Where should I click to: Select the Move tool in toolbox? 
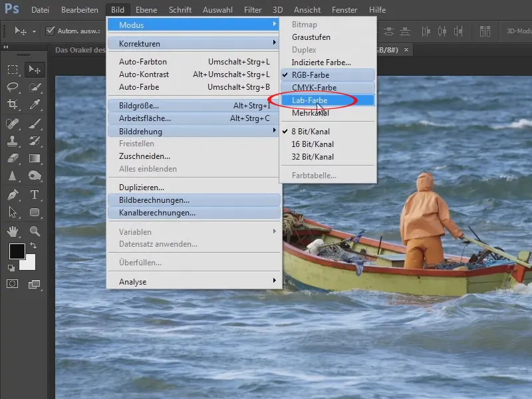35,70
